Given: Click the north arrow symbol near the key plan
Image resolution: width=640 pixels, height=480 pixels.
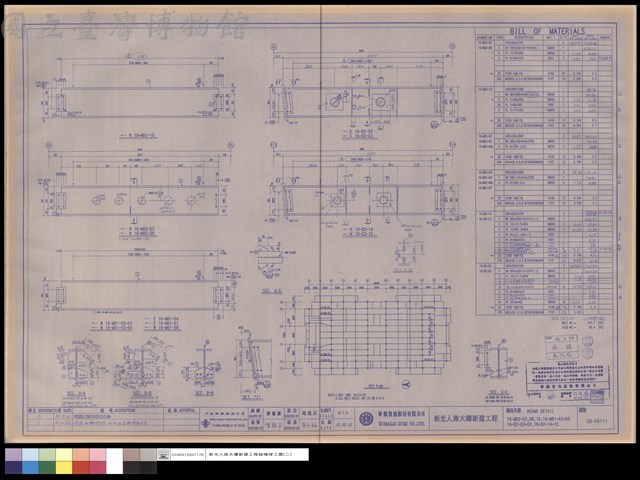Looking at the screenshot, I should 406,384.
